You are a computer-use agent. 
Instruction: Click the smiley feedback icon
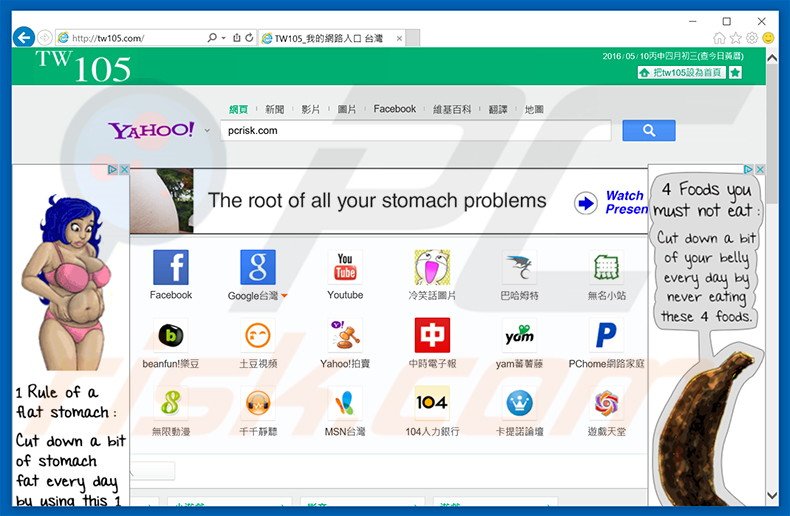(x=768, y=38)
